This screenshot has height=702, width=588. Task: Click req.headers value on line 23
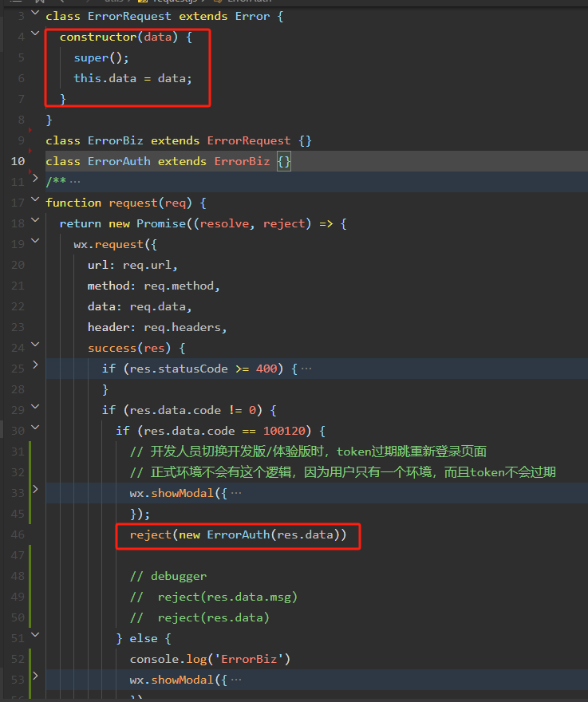click(182, 327)
